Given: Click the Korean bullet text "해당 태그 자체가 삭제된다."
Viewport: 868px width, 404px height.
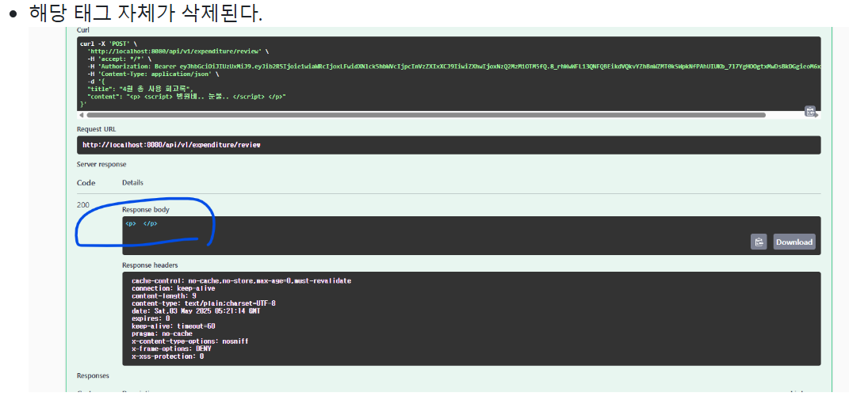Looking at the screenshot, I should point(146,13).
